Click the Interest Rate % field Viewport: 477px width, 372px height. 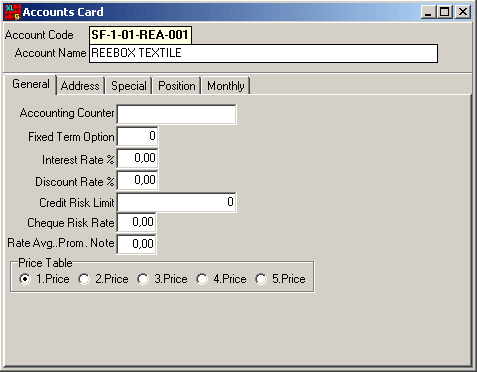pyautogui.click(x=137, y=158)
